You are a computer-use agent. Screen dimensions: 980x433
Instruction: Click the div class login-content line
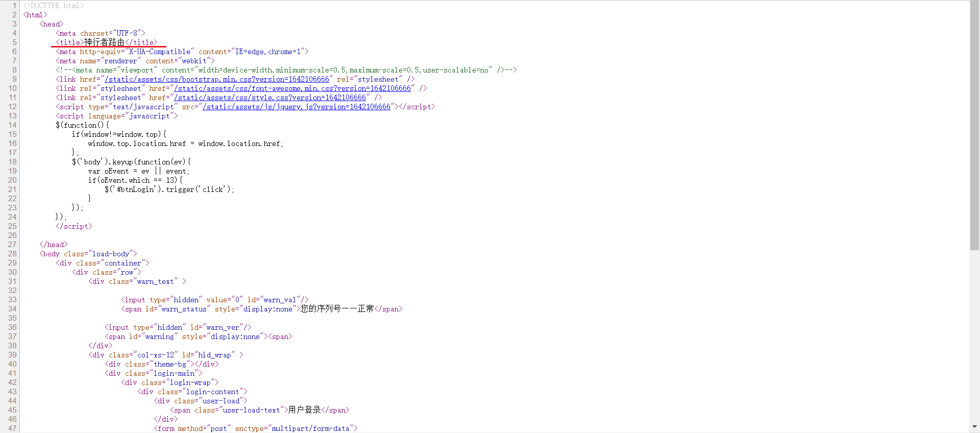pos(192,392)
